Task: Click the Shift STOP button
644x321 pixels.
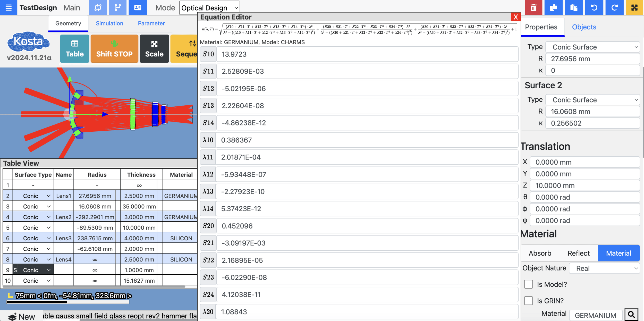Action: pos(114,49)
